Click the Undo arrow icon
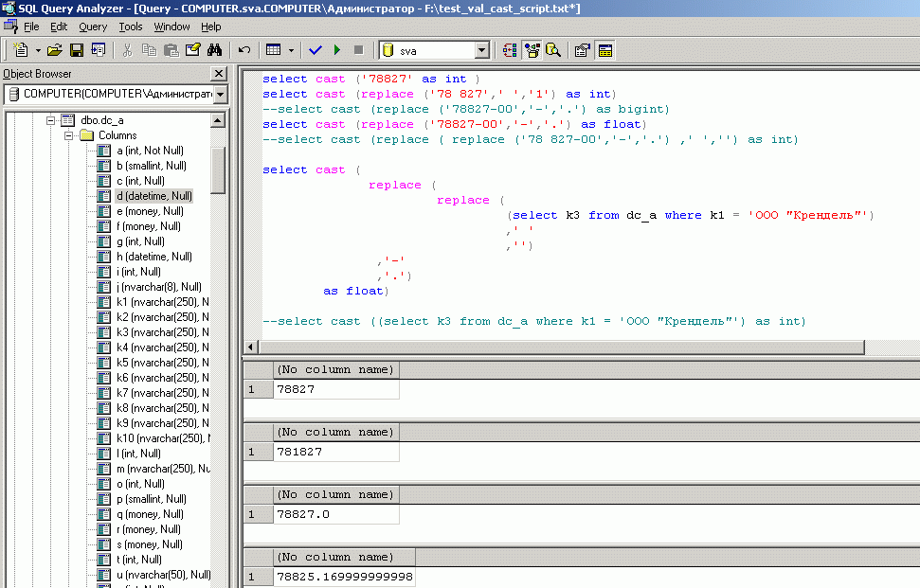Viewport: 920px width, 588px height. (x=244, y=50)
